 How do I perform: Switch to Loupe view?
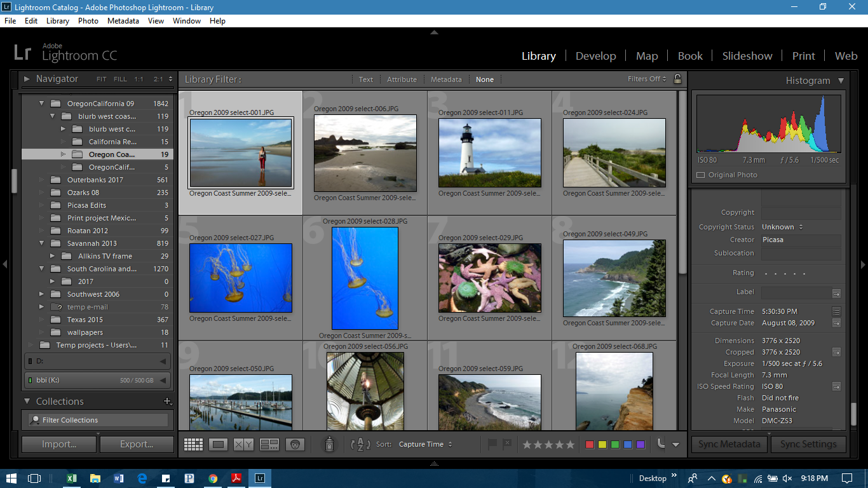[x=219, y=445]
